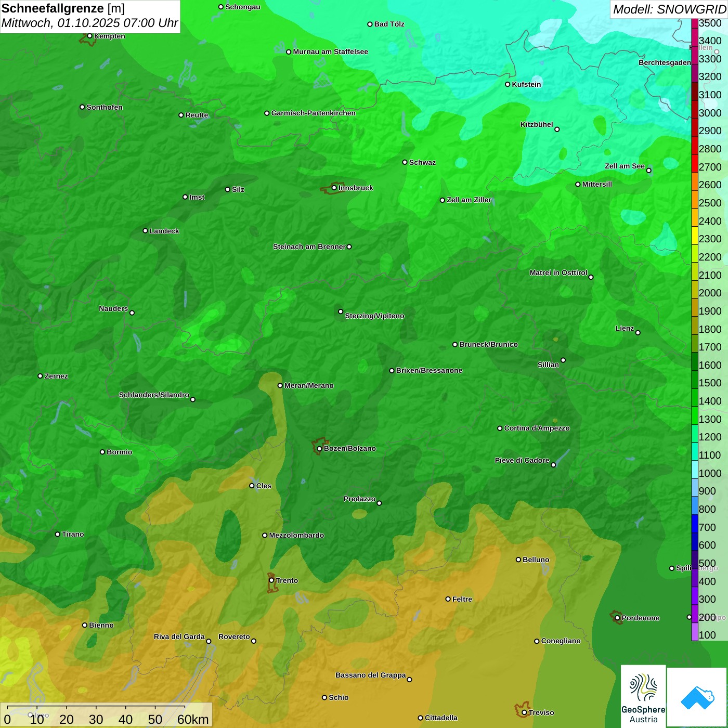The image size is (728, 728).
Task: Click the Lienz location marker
Action: (638, 333)
